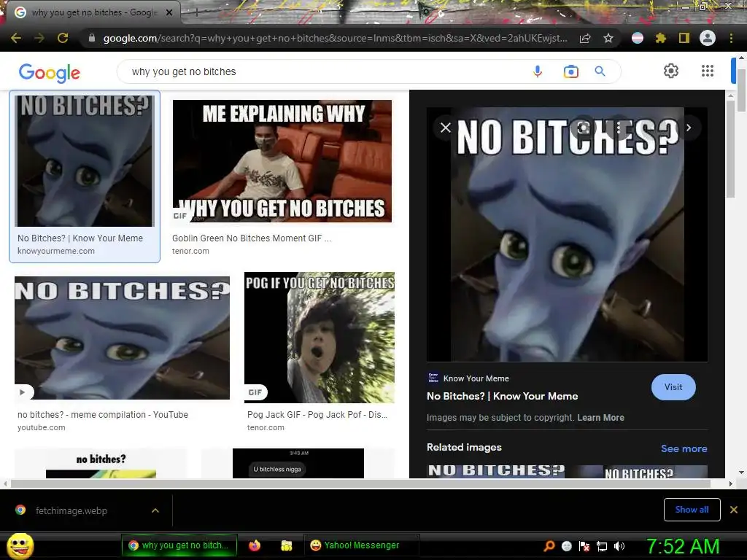Open the yellow folder taskbar icon

click(x=286, y=545)
